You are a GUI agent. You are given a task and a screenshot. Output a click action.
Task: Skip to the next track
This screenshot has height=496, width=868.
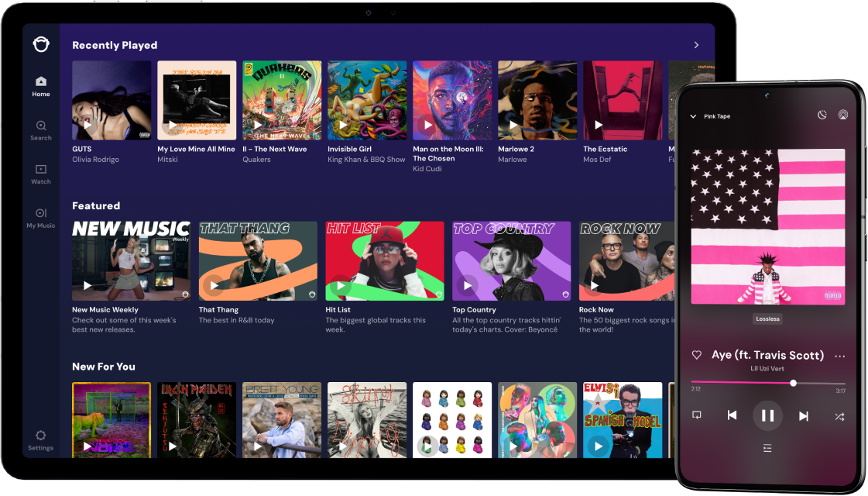click(x=804, y=415)
